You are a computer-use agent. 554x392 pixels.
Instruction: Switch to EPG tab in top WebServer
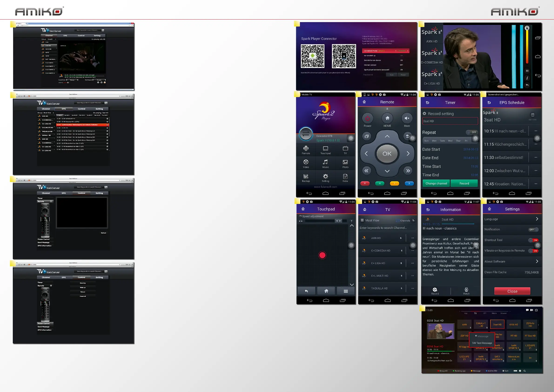coord(65,36)
